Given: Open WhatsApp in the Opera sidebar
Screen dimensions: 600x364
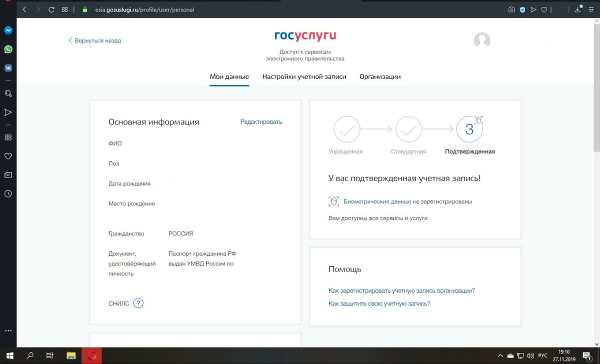Looking at the screenshot, I should [8, 49].
